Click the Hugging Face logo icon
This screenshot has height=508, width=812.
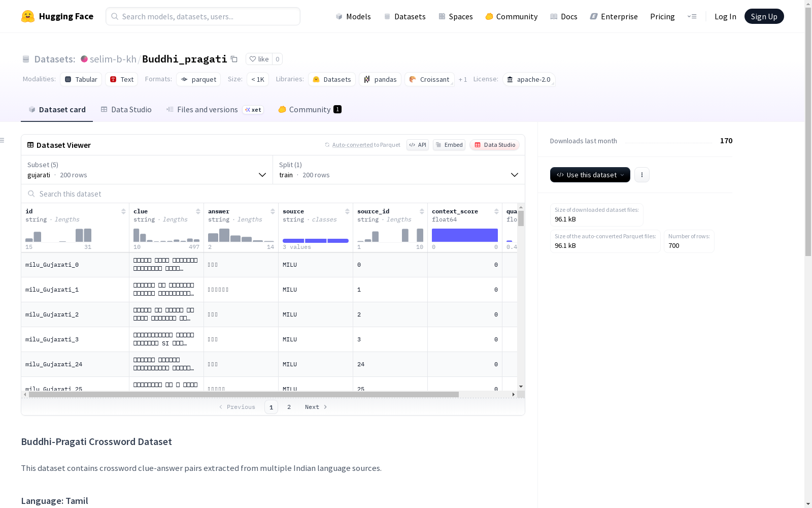(x=28, y=16)
